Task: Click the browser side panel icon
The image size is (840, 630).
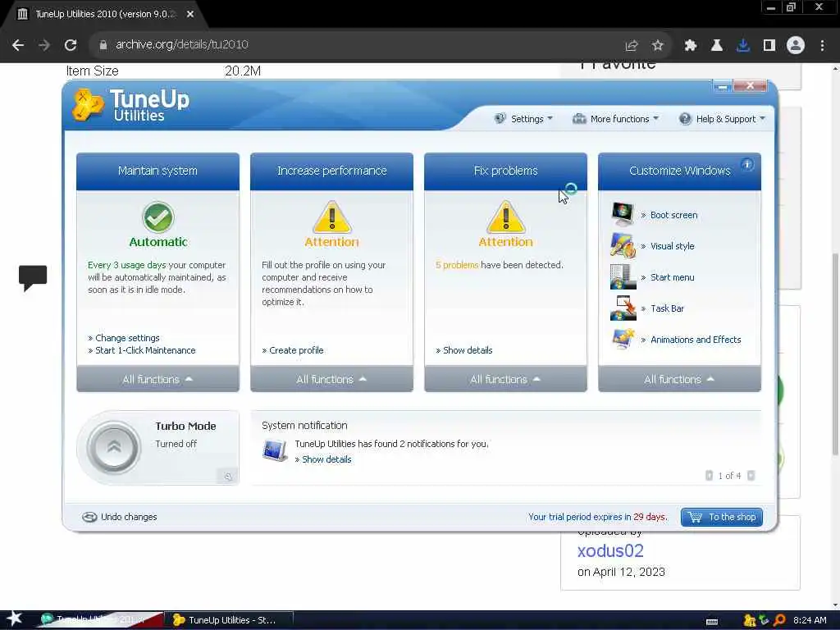Action: [769, 45]
